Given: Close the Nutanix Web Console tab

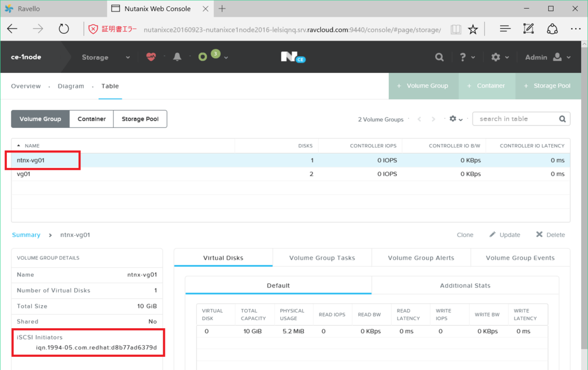Looking at the screenshot, I should (206, 9).
